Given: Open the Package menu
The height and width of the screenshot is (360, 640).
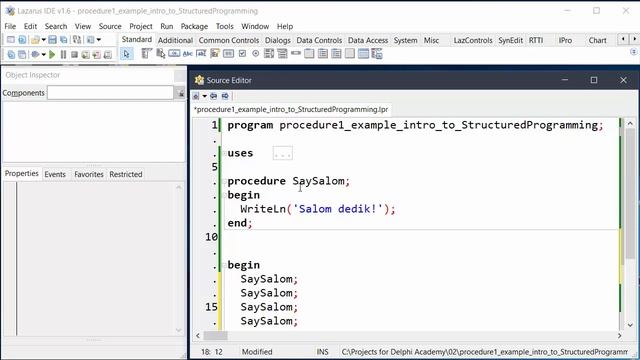Looking at the screenshot, I should click(x=194, y=26).
